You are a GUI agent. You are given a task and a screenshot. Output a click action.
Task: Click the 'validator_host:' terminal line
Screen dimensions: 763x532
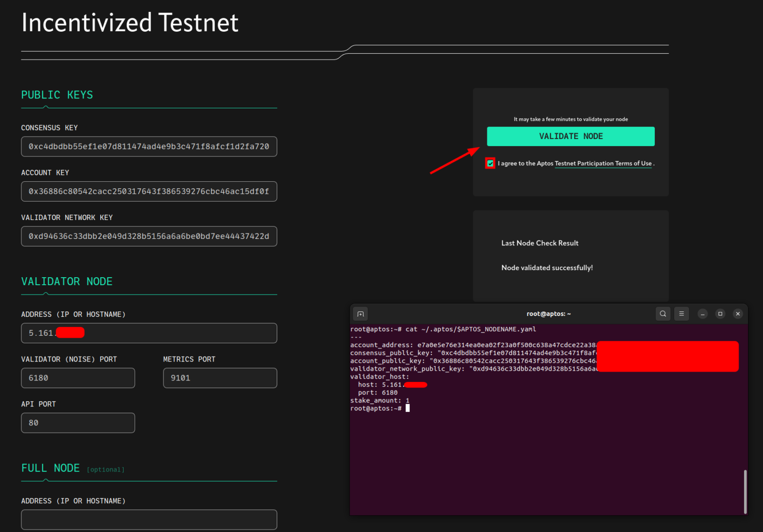pyautogui.click(x=380, y=377)
